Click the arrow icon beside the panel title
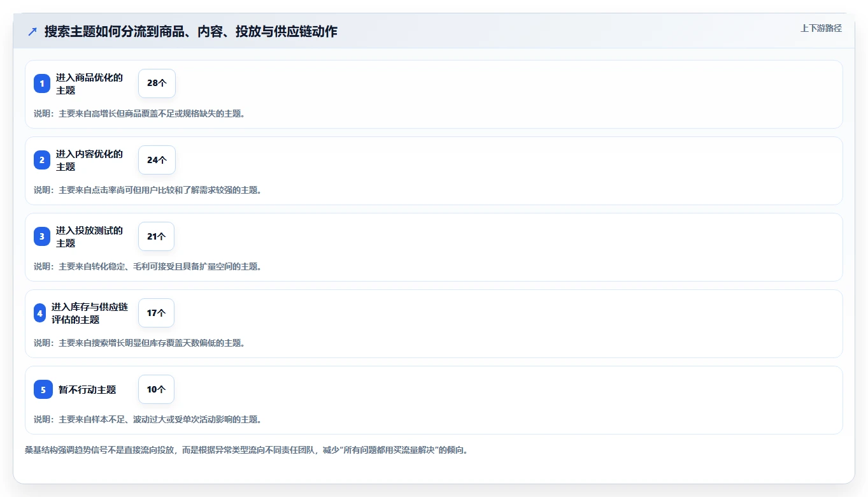This screenshot has height=497, width=868. (32, 31)
